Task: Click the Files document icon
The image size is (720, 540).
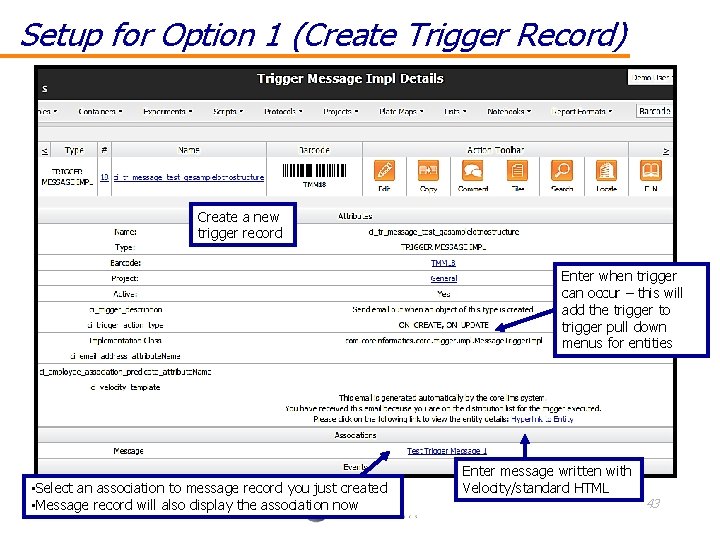Action: 517,171
